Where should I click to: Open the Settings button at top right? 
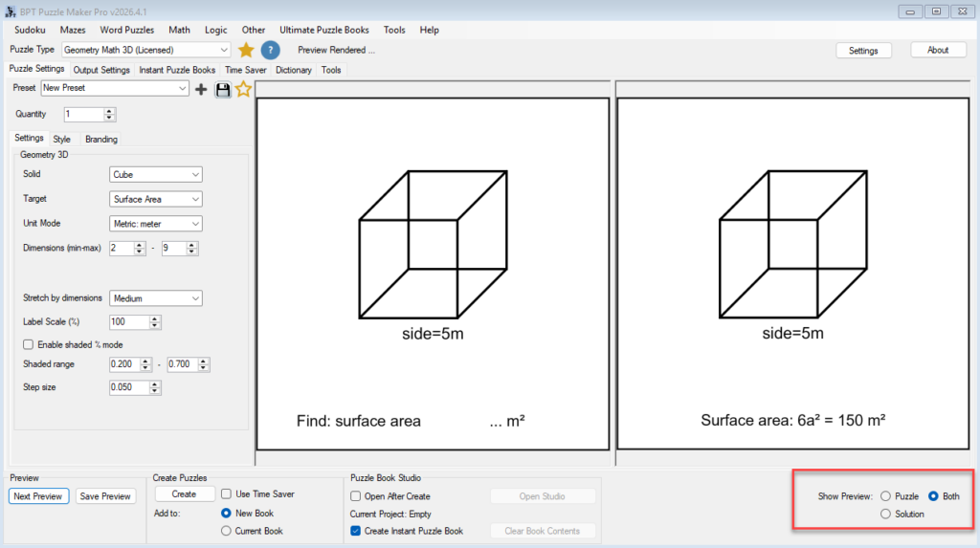point(863,51)
